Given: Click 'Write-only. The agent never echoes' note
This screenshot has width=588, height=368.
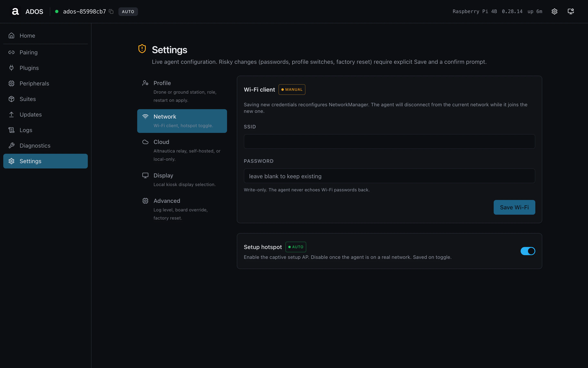Looking at the screenshot, I should (306, 190).
